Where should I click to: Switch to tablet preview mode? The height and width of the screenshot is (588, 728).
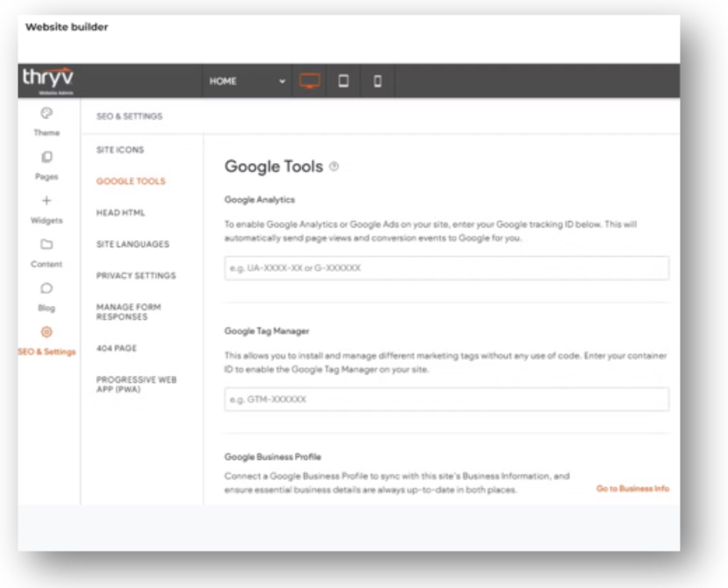pyautogui.click(x=343, y=81)
